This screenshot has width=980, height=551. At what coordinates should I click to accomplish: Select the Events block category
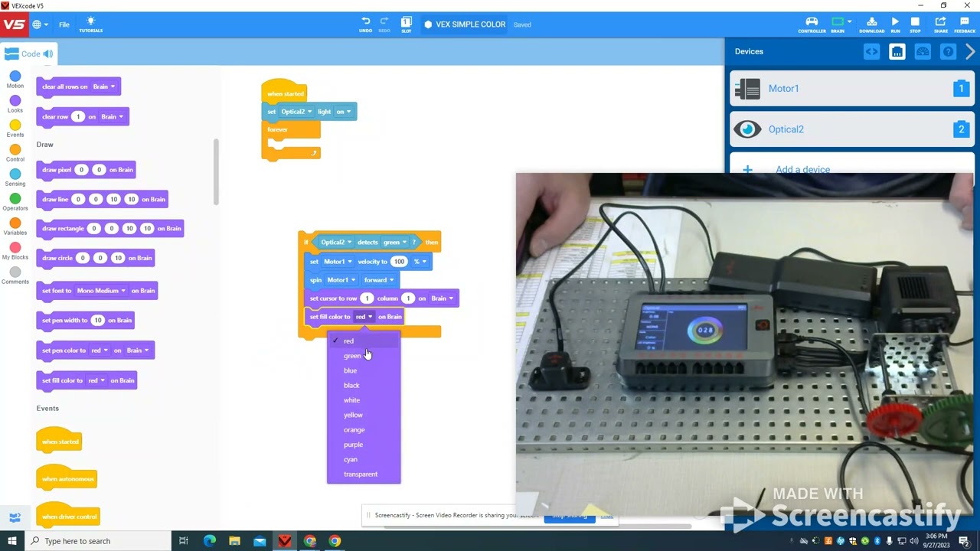(x=15, y=129)
